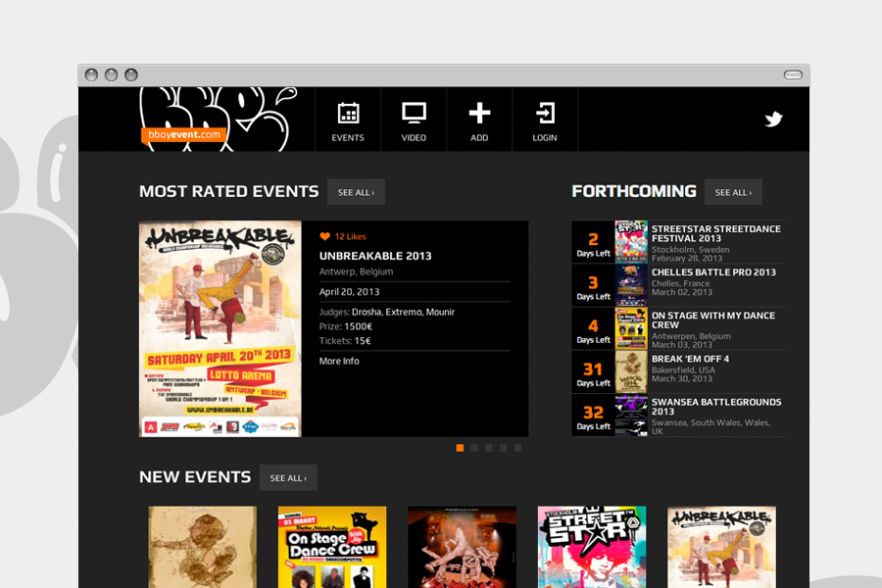This screenshot has height=588, width=882.
Task: Open Streetstar Streetdance Festival 2013 event
Action: [x=715, y=233]
